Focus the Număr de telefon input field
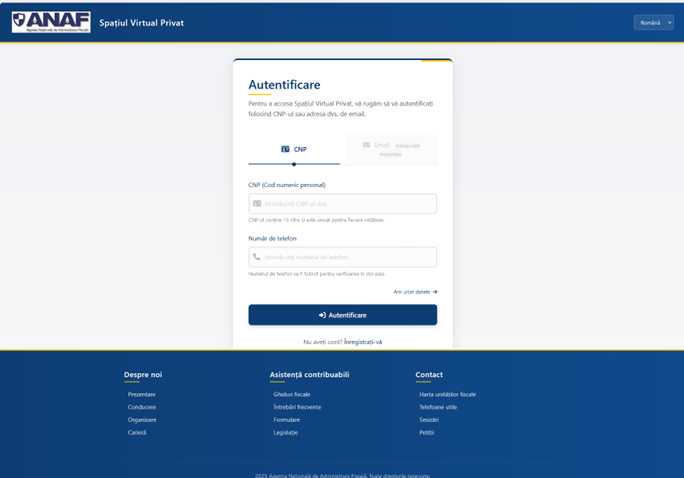The height and width of the screenshot is (478, 684). coord(347,257)
